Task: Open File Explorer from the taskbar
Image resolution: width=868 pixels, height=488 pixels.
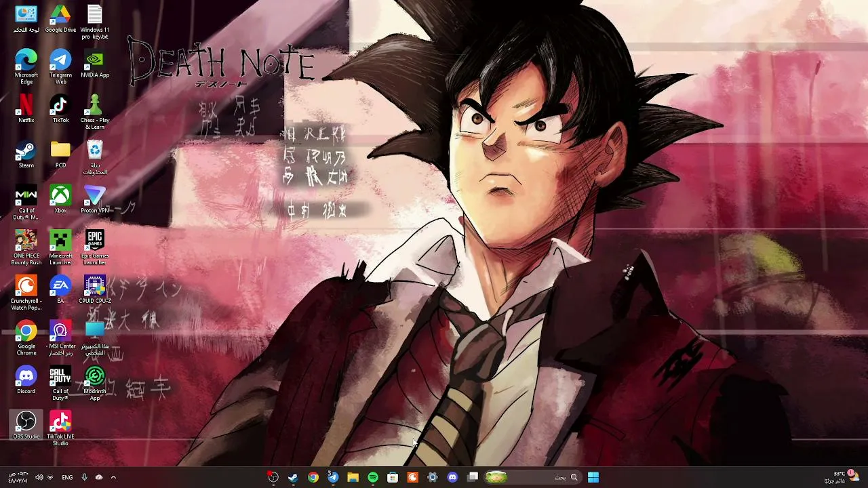Action: coord(353,477)
